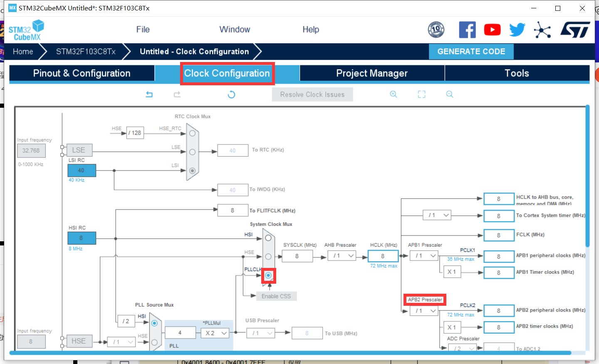Image resolution: width=599 pixels, height=364 pixels.
Task: Open the Cortex System timer divider dropdown
Action: [437, 215]
